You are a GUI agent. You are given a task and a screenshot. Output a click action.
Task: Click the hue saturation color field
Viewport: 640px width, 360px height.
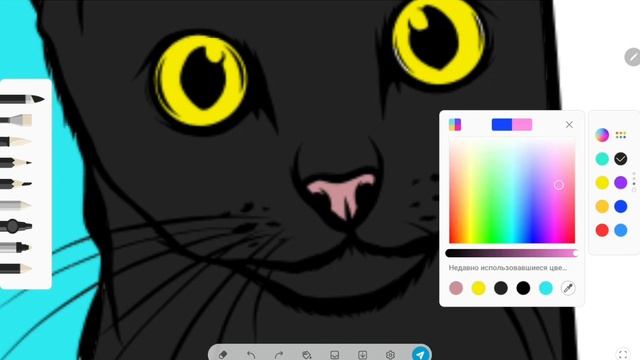512,191
